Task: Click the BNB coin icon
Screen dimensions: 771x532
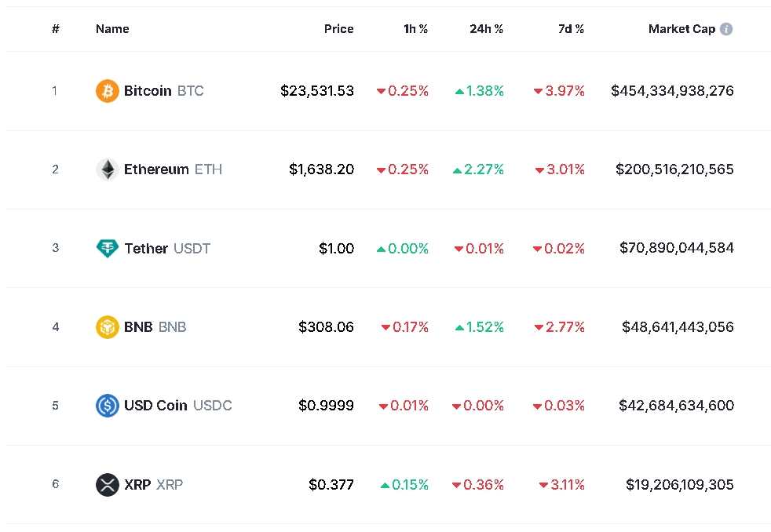Action: pos(108,327)
